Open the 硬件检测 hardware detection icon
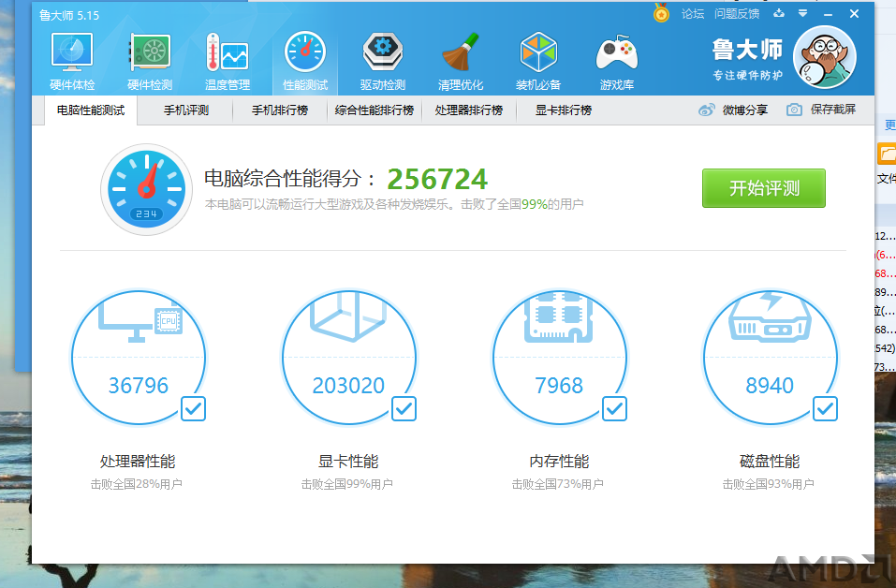Image resolution: width=896 pixels, height=588 pixels. [150, 52]
